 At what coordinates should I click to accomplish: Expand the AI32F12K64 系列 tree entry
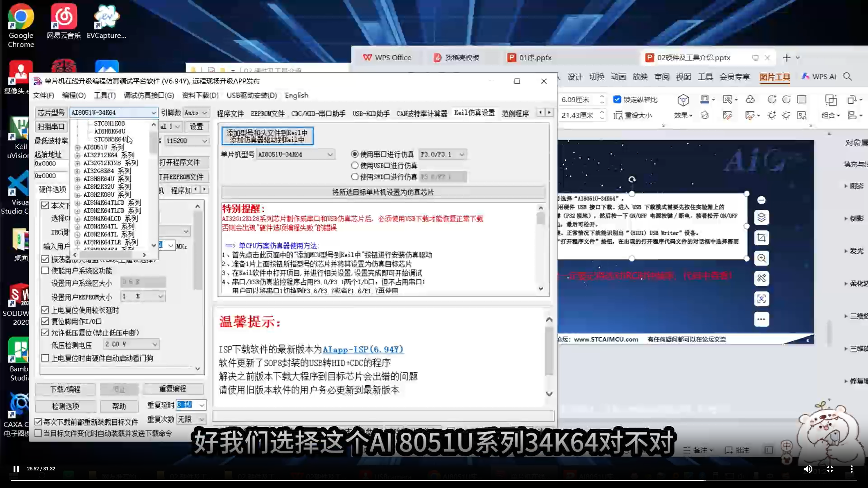coord(77,155)
